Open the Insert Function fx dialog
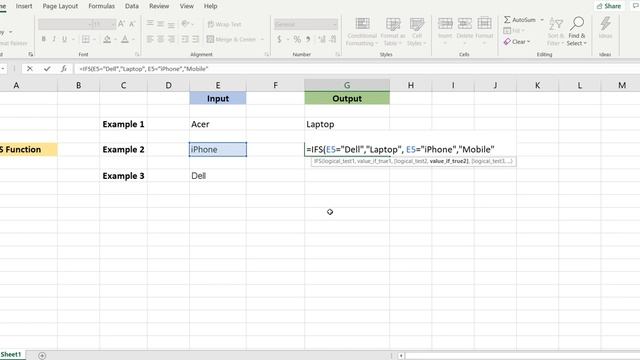This screenshot has width=640, height=360. pyautogui.click(x=64, y=69)
